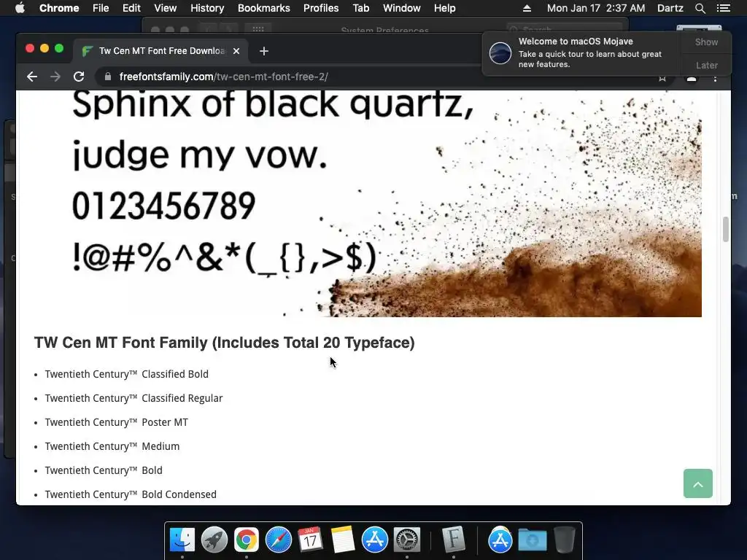Reload the page with the refresh icon
Screen dimensions: 747x560
coord(79,77)
